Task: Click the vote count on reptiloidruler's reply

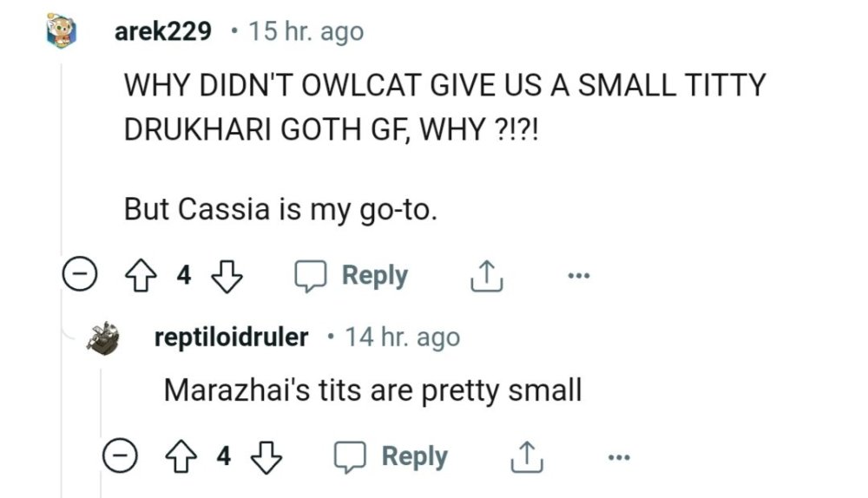Action: coord(225,456)
